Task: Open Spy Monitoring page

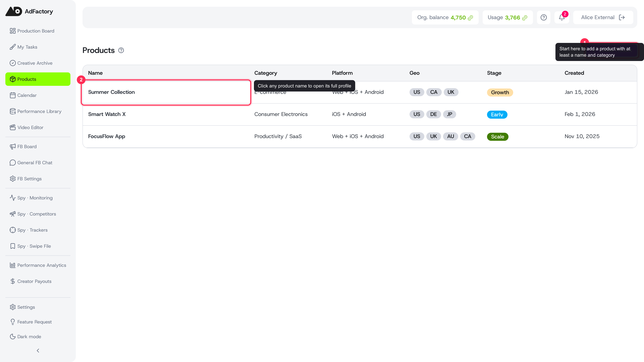Action: [38, 198]
